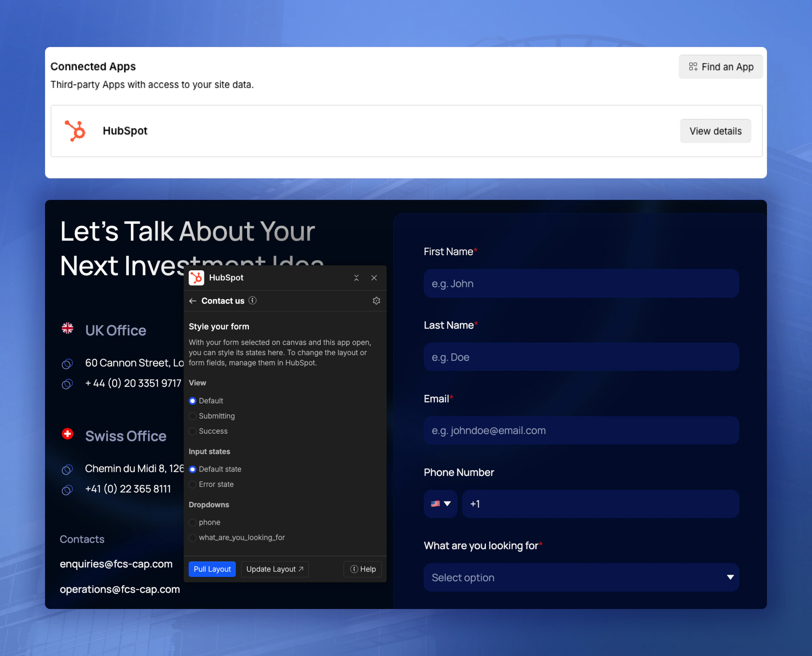812x656 pixels.
Task: Click the Update Layout button
Action: (x=275, y=569)
